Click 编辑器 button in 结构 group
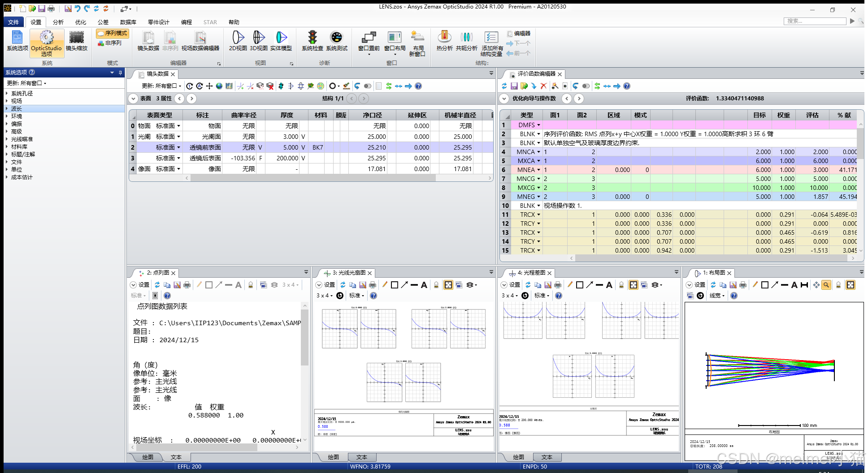 coord(519,34)
